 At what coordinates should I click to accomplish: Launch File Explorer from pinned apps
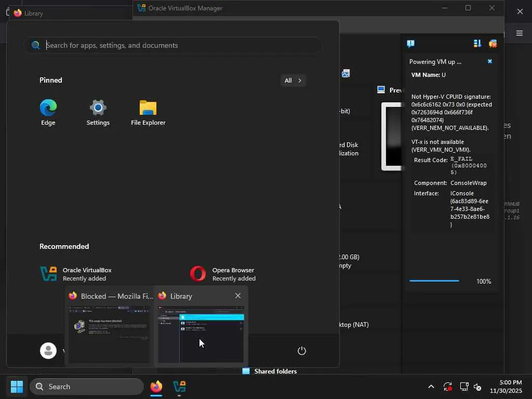click(148, 112)
